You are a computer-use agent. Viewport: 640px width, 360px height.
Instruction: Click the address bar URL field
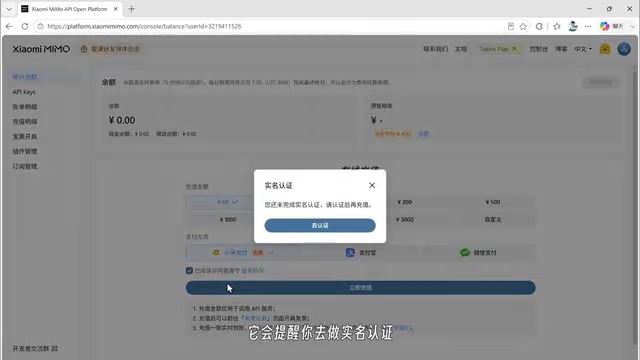269,26
